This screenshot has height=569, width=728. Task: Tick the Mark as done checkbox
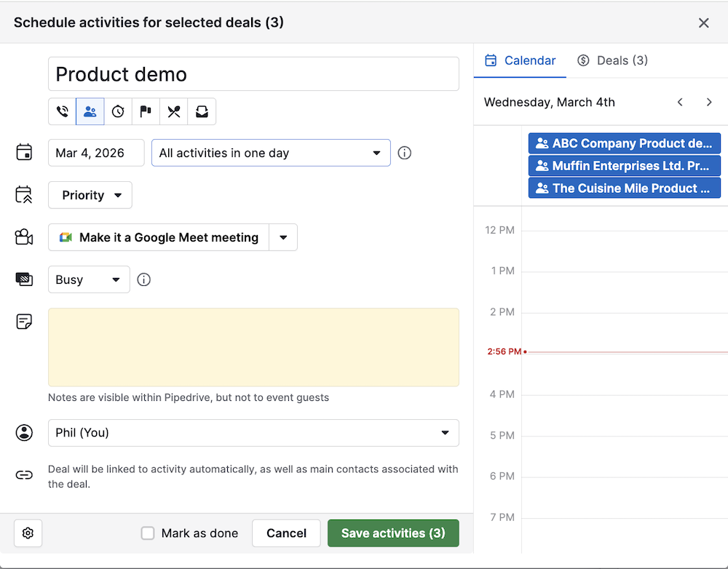148,533
